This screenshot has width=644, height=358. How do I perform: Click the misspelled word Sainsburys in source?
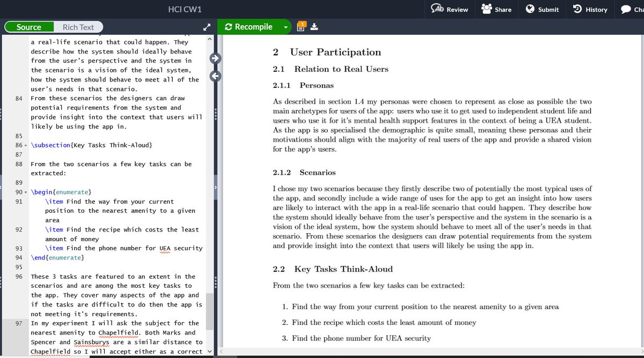91,342
